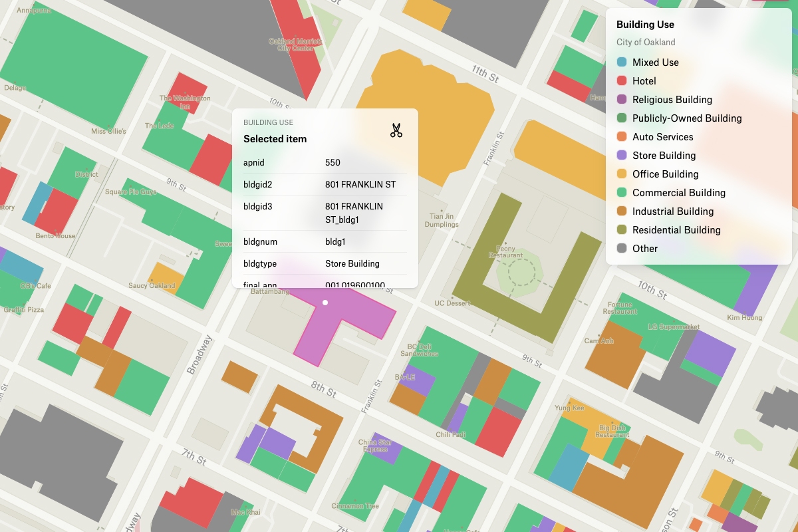Click the scissors cut icon on the popup
The height and width of the screenshot is (532, 798).
click(396, 130)
